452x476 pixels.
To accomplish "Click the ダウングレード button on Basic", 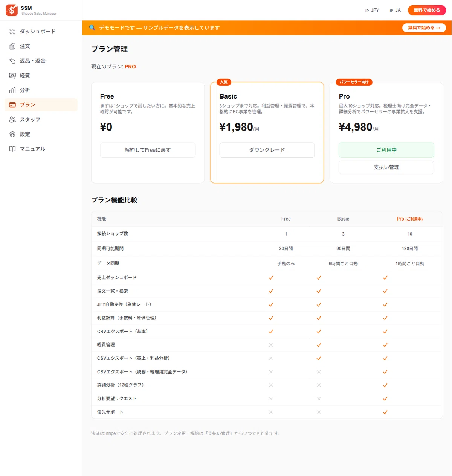I will coord(267,150).
